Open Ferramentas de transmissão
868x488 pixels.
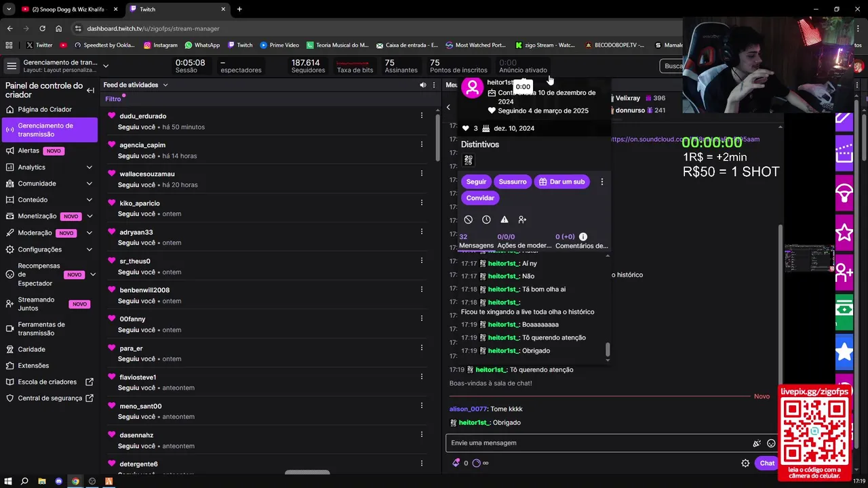pos(50,329)
